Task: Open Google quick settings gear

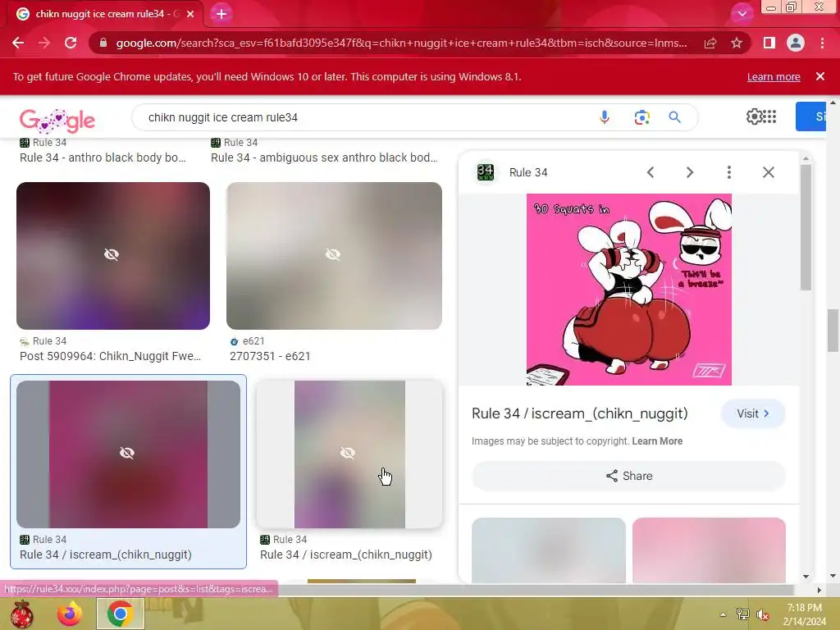Action: point(754,116)
